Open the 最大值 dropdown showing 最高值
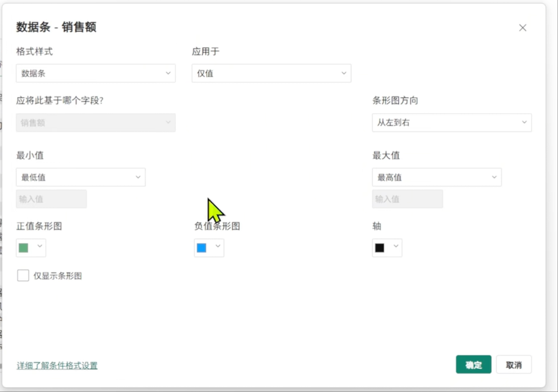The width and height of the screenshot is (558, 392). (437, 177)
